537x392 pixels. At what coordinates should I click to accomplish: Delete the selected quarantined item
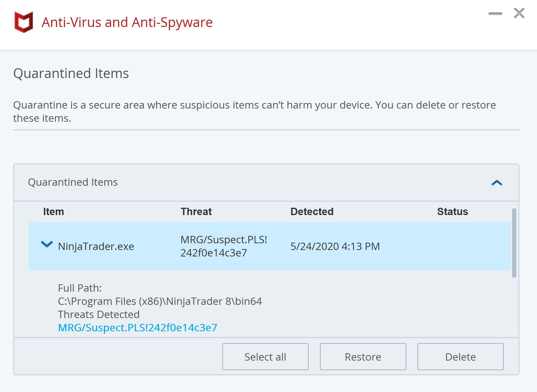[x=460, y=357]
